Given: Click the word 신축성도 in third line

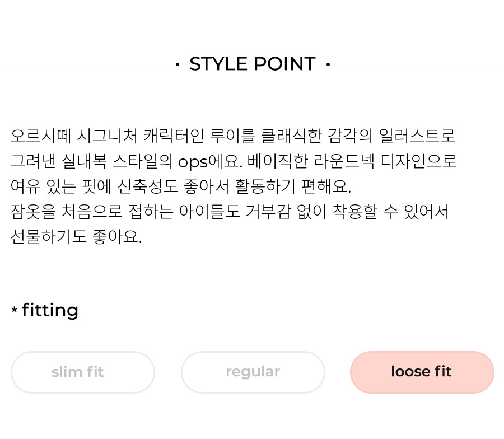Looking at the screenshot, I should pos(148,186).
